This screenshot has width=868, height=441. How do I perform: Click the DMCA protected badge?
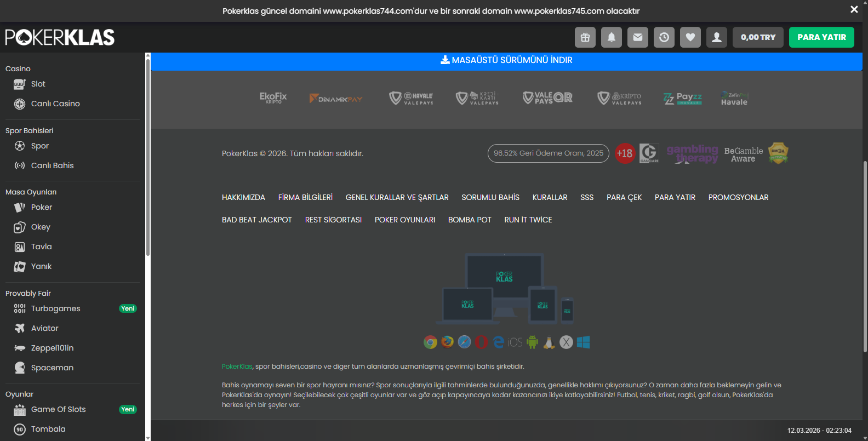(778, 153)
